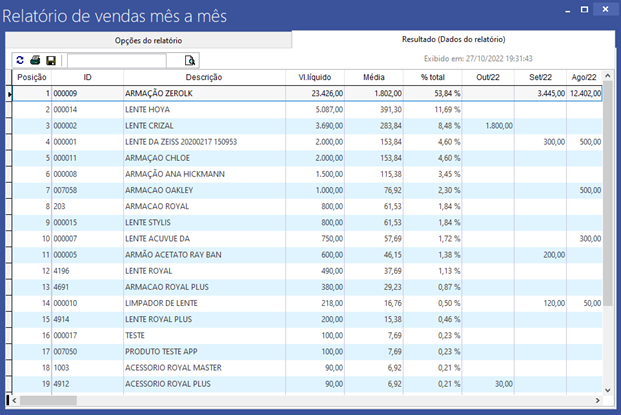Print the report using the printer icon
Screen dimensions: 621x415
pyautogui.click(x=35, y=60)
